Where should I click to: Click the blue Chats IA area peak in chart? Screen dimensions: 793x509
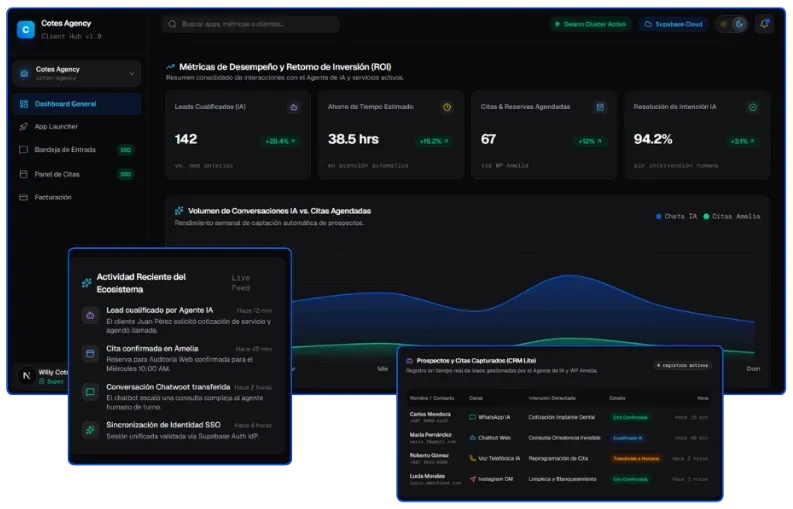coord(569,278)
